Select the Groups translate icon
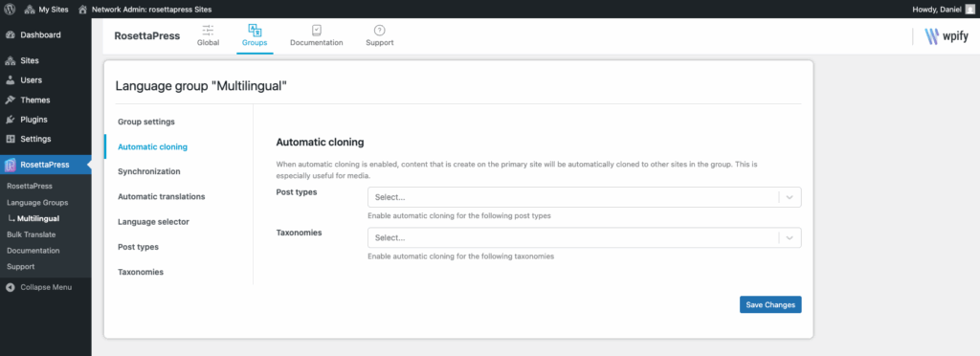The height and width of the screenshot is (356, 980). point(255,30)
